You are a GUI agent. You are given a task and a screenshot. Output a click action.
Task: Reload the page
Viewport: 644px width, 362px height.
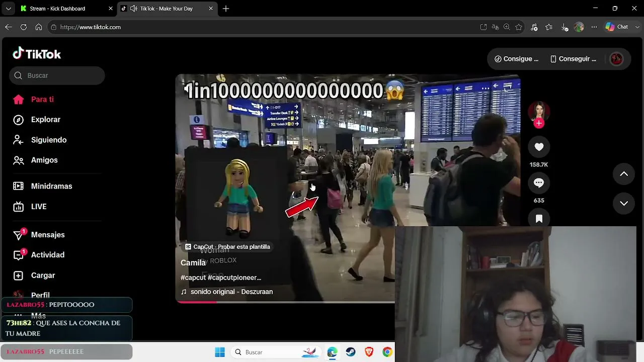(24, 27)
